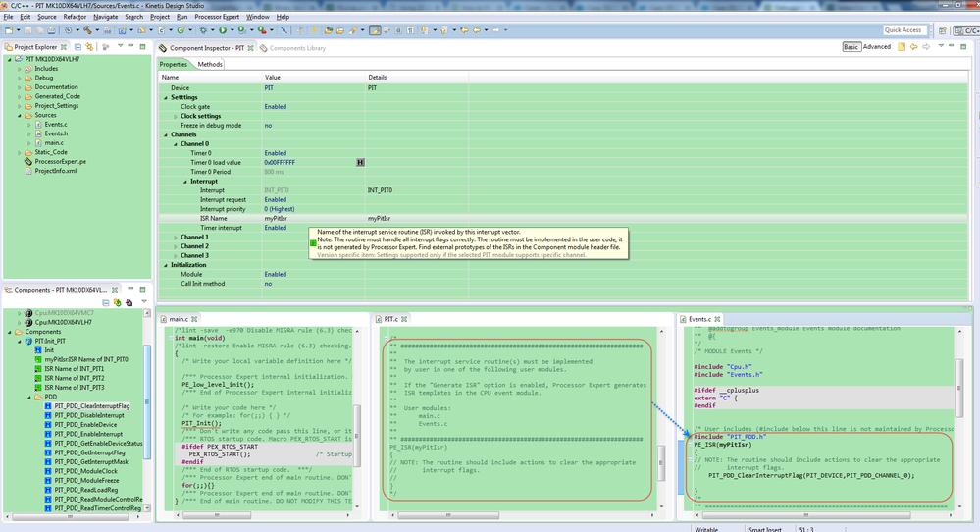The height and width of the screenshot is (532, 980).
Task: Expand Channel 1 in the properties tree
Action: coord(176,237)
